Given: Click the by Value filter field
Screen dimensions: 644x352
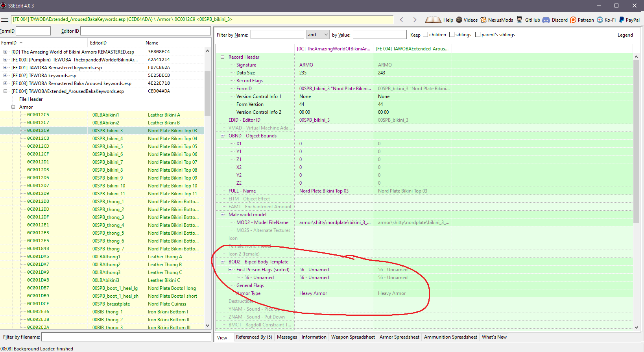Looking at the screenshot, I should [380, 35].
